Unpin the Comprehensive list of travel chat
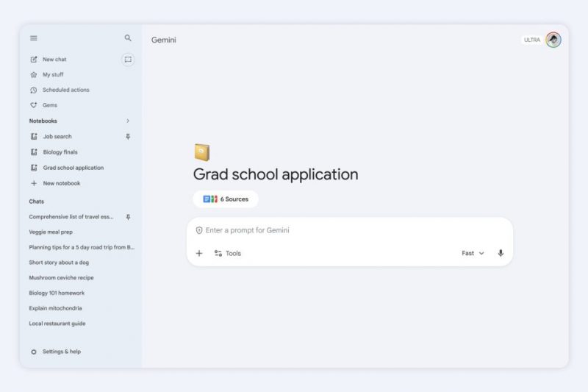Image resolution: width=588 pixels, height=392 pixels. tap(128, 217)
